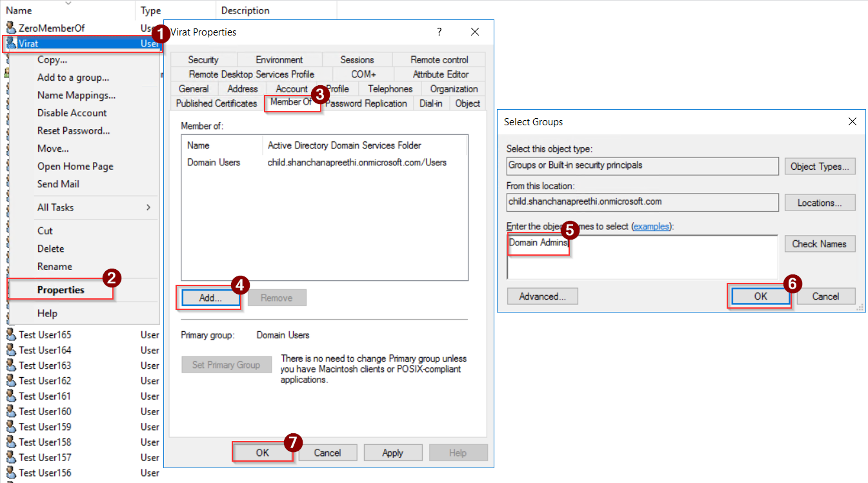Click the user icon beside Virat
The width and height of the screenshot is (868, 483).
click(x=12, y=45)
